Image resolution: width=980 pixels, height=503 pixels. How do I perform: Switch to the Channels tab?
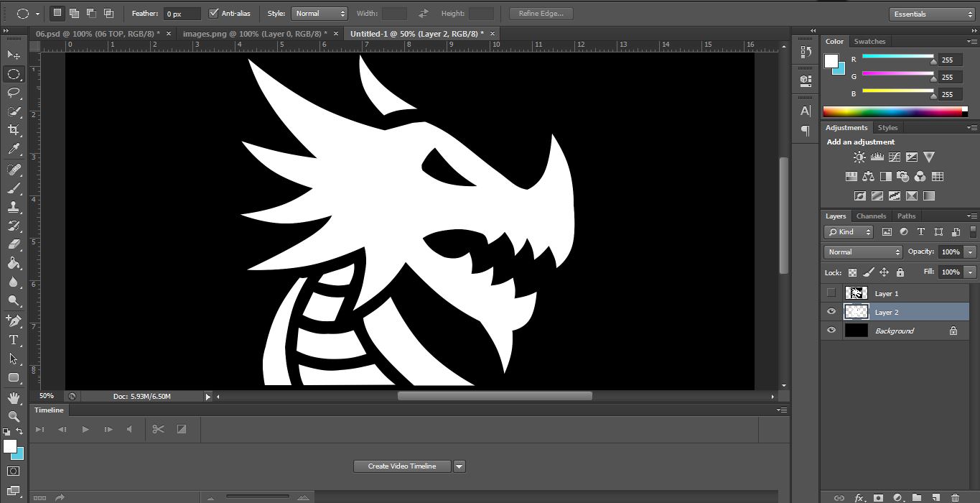[x=871, y=216]
